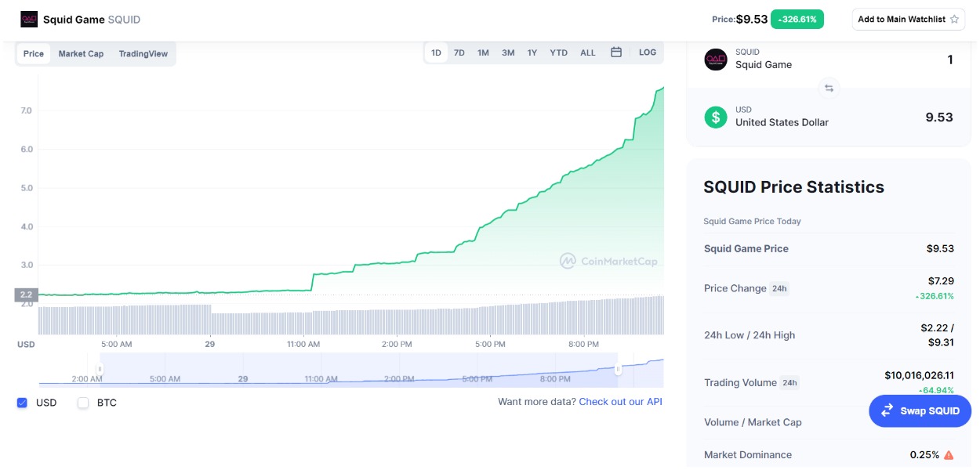Open the Check out our API link
980x470 pixels.
(x=620, y=402)
